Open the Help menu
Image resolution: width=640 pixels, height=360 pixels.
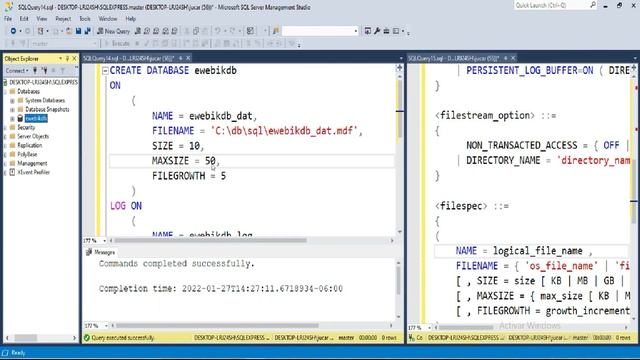(131, 19)
